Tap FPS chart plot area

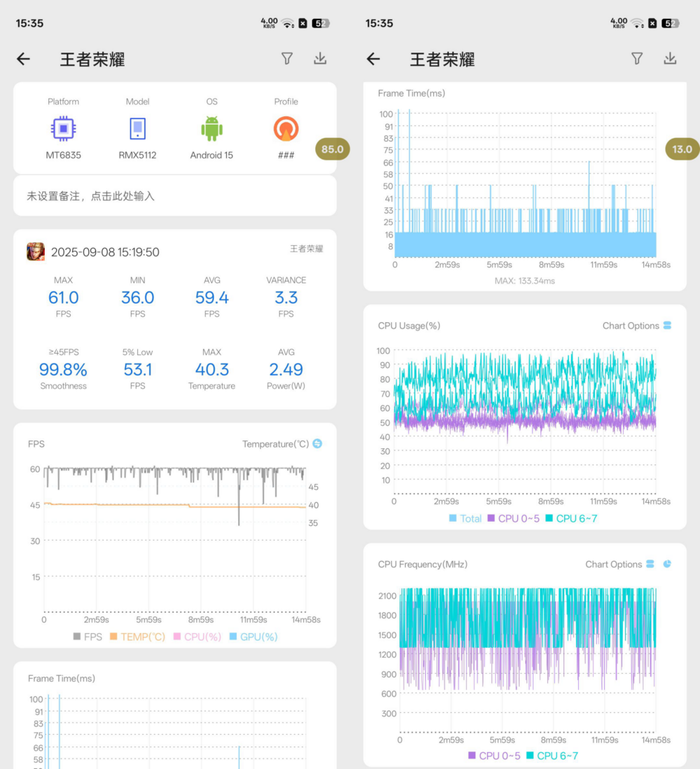click(175, 539)
